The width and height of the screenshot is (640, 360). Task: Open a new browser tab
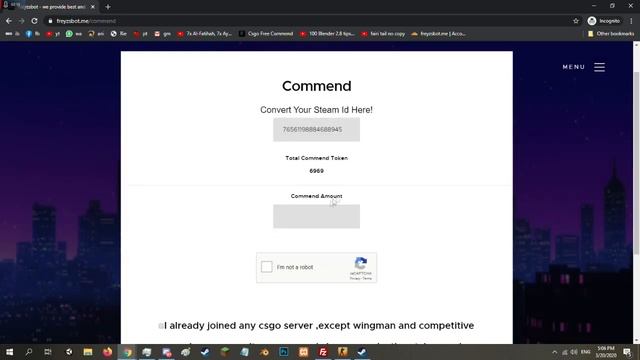pyautogui.click(x=108, y=7)
